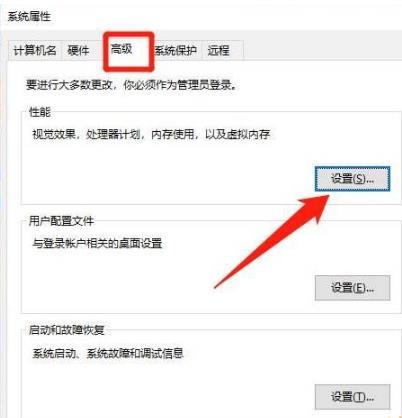Image resolution: width=402 pixels, height=418 pixels.
Task: Click the red arrow annotation
Action: point(272,241)
